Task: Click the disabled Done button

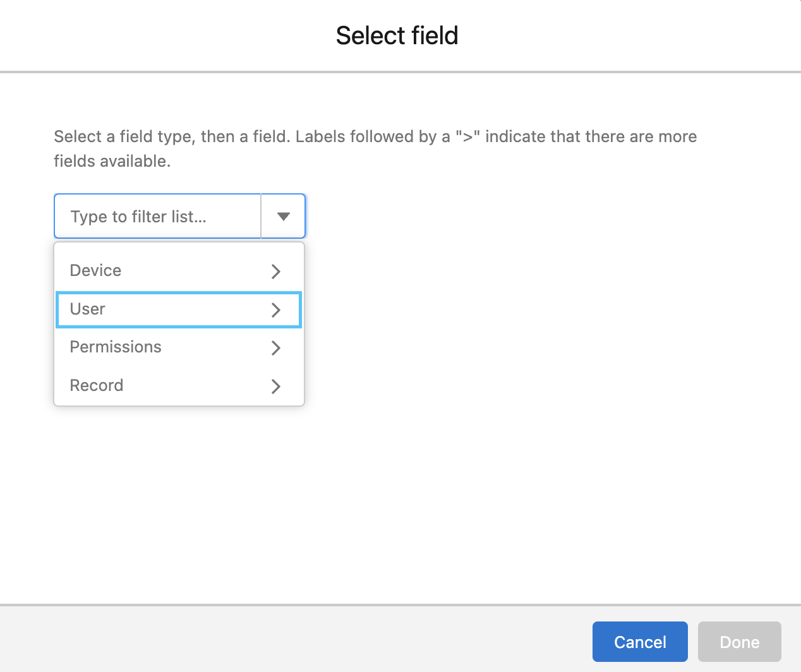Action: [739, 642]
